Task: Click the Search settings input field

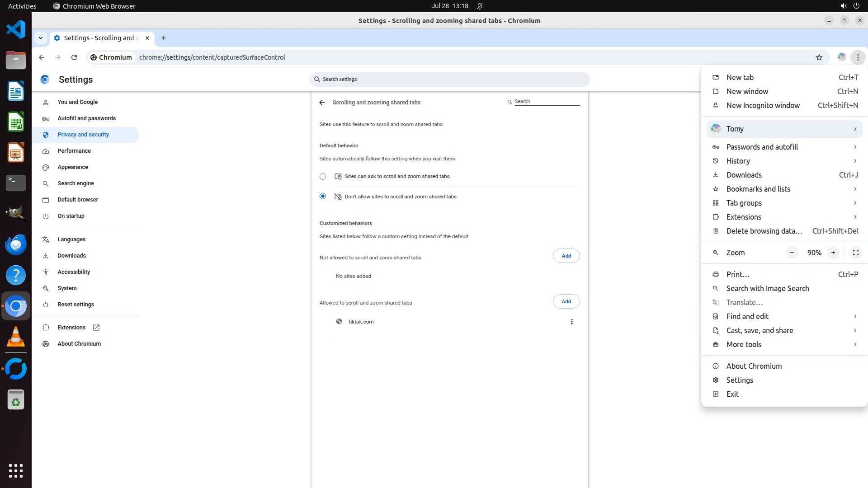Action: 450,80
